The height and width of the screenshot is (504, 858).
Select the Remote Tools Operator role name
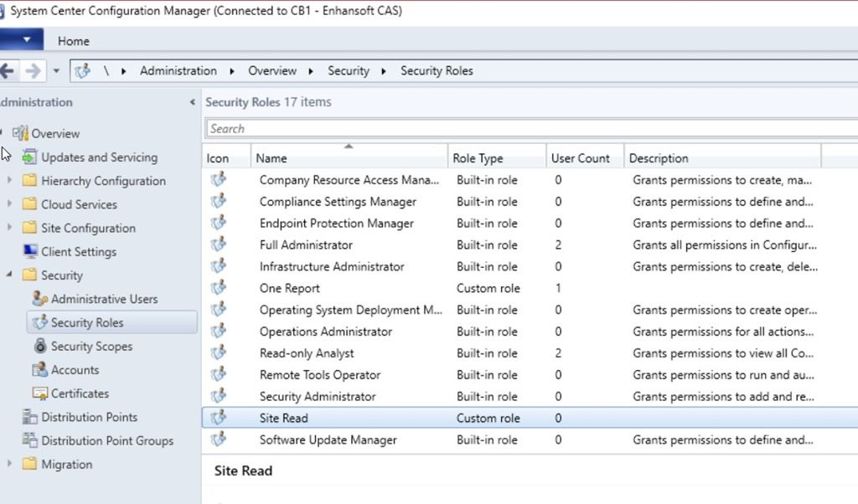[x=320, y=375]
